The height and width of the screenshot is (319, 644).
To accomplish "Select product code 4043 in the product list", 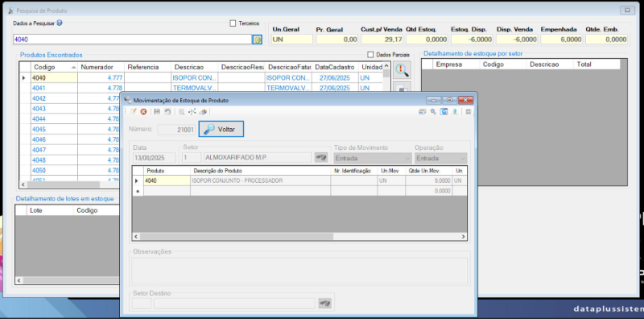I will (x=54, y=109).
